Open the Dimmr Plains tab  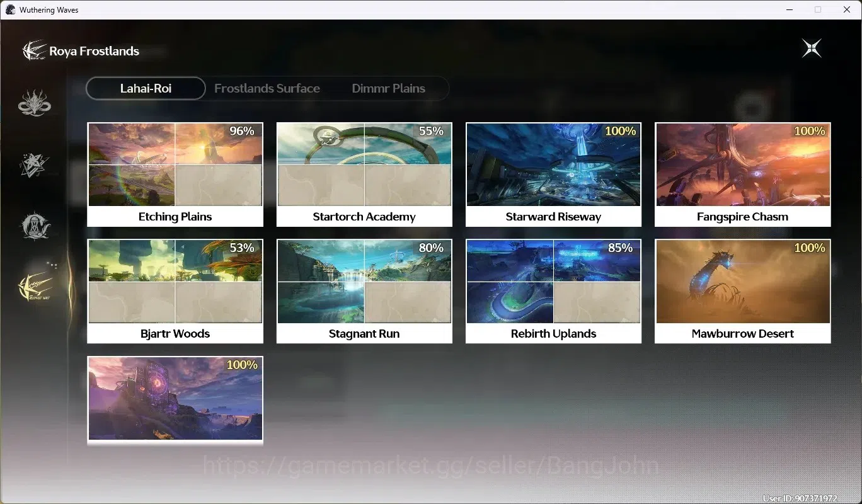pos(388,88)
